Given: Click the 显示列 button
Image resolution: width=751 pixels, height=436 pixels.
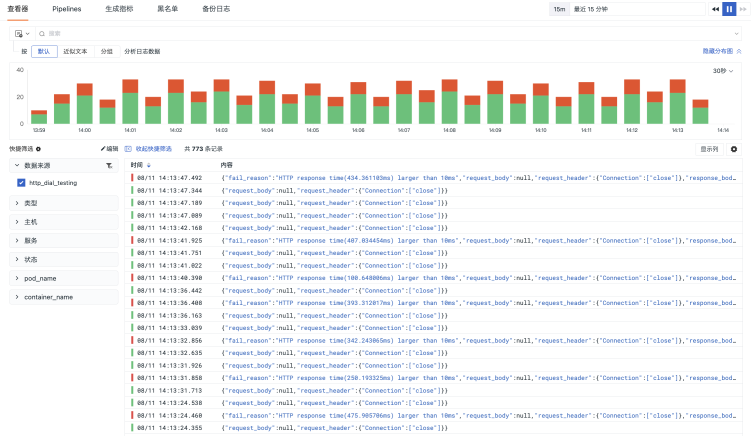Looking at the screenshot, I should (708, 149).
